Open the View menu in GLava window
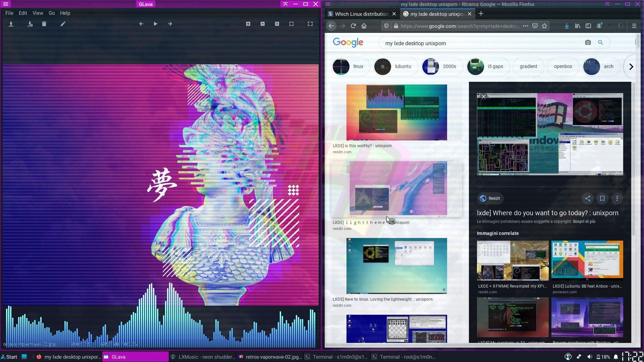 coord(38,13)
